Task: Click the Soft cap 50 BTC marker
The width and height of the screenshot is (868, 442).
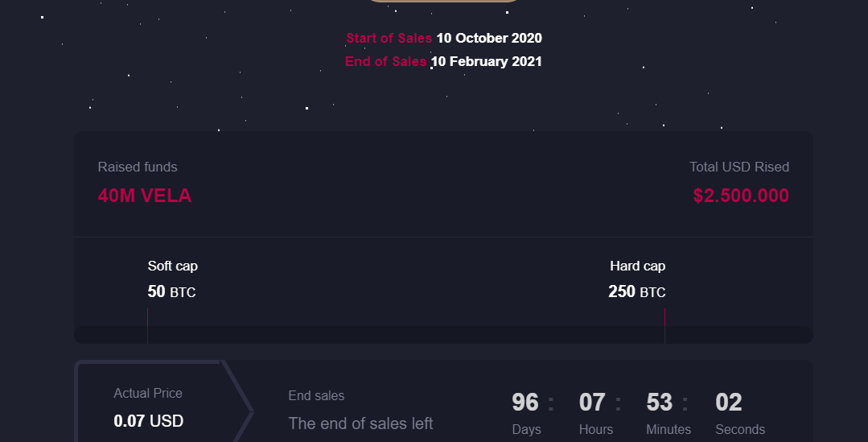Action: 172,279
